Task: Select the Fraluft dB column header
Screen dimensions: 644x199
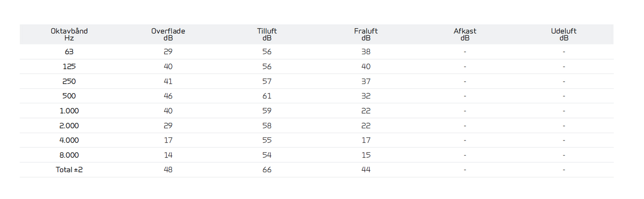Action: [366, 34]
